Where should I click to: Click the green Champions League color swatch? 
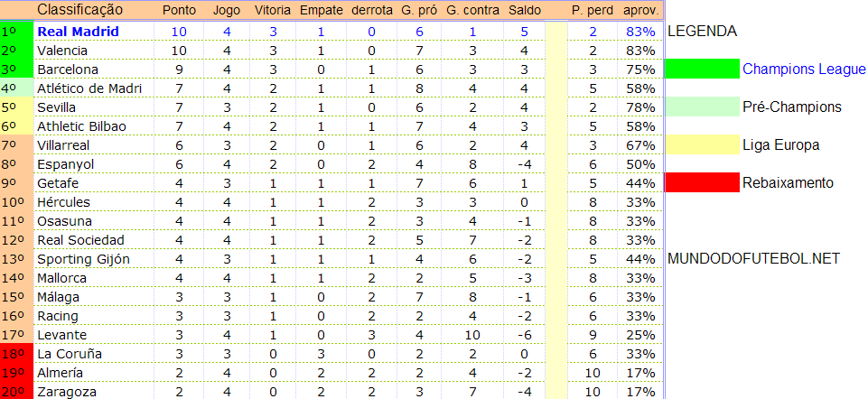coord(702,70)
